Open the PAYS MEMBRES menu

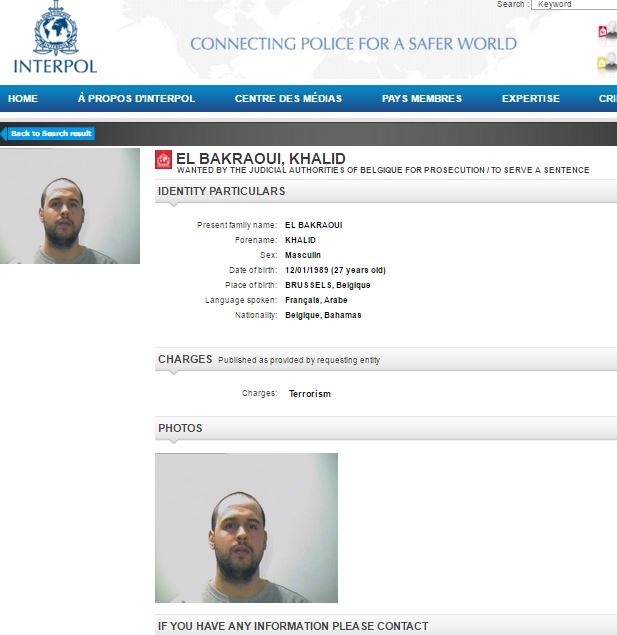[422, 98]
